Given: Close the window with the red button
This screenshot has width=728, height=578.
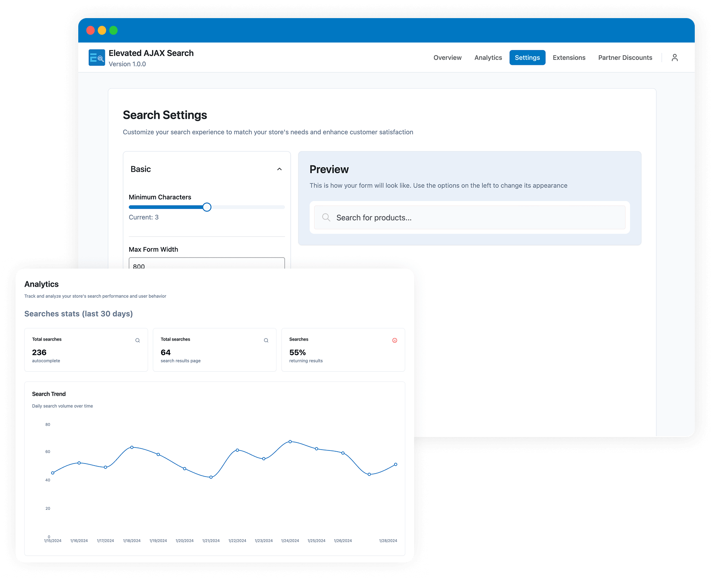Looking at the screenshot, I should 90,30.
